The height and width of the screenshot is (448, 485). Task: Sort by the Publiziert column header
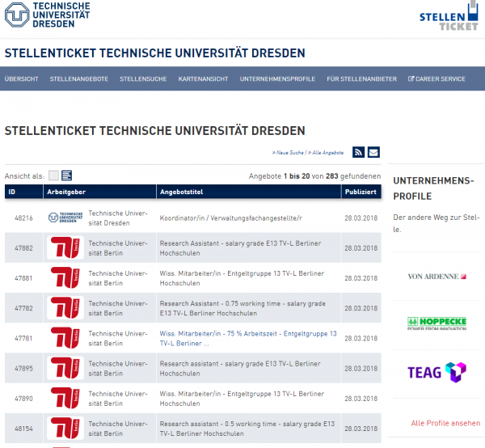[x=361, y=192]
